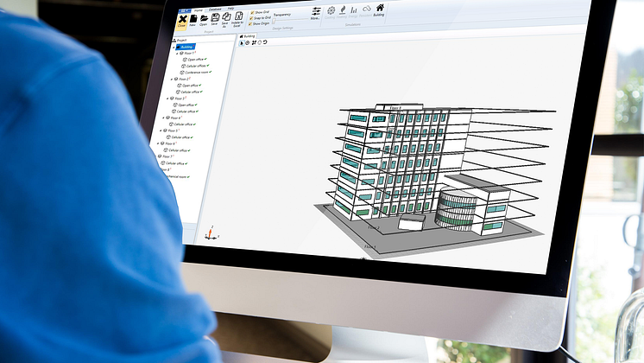Click the Floor 3 cube icon in tree

[x=172, y=99]
